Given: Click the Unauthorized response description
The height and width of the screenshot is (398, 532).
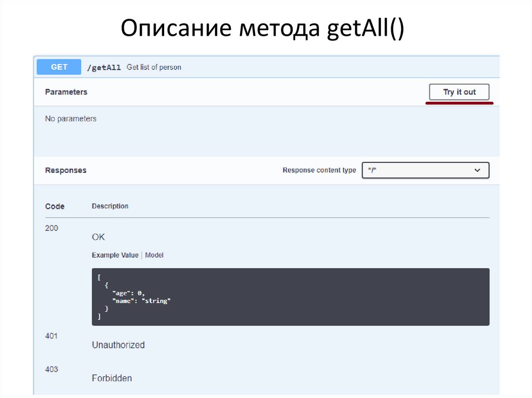Looking at the screenshot, I should [118, 345].
